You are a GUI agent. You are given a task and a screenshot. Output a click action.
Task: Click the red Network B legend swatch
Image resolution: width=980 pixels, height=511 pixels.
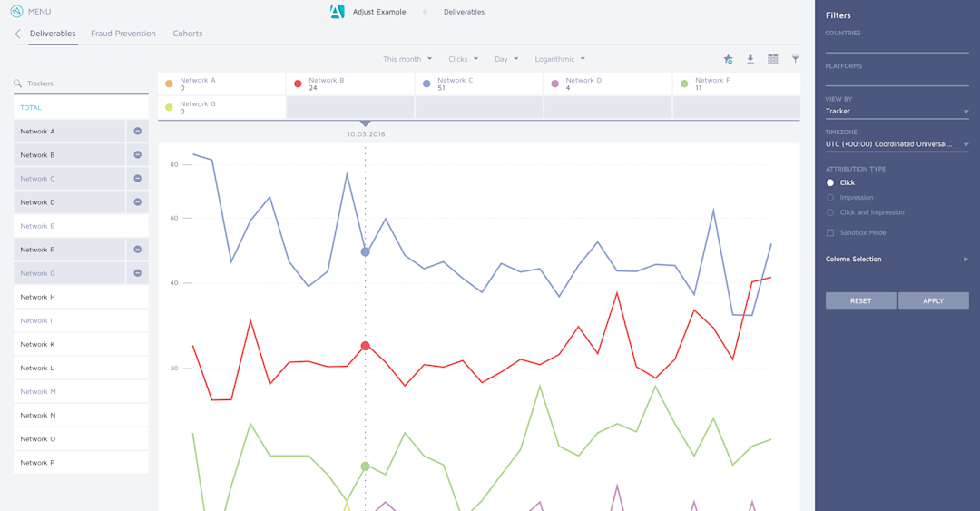[x=298, y=84]
